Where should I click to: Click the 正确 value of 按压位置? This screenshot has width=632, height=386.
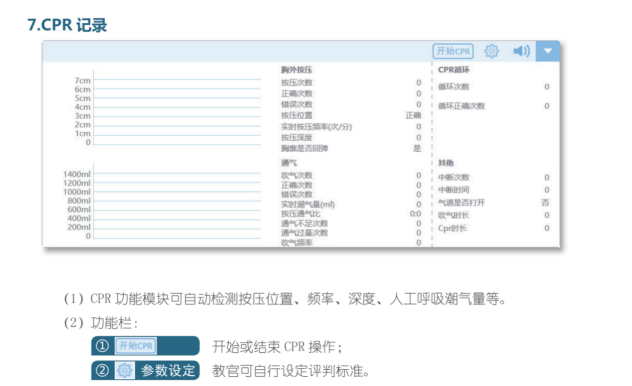coord(413,115)
